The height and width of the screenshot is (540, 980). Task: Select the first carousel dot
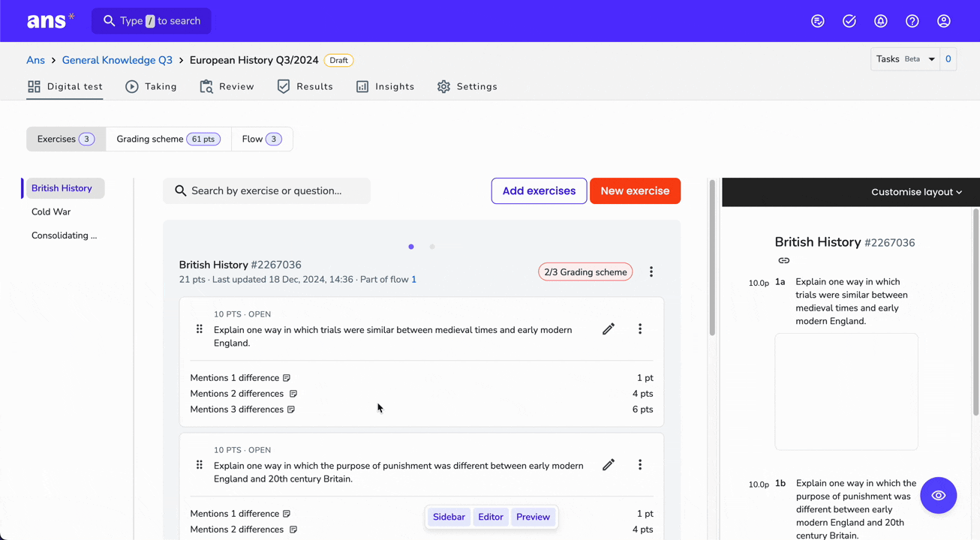tap(411, 247)
